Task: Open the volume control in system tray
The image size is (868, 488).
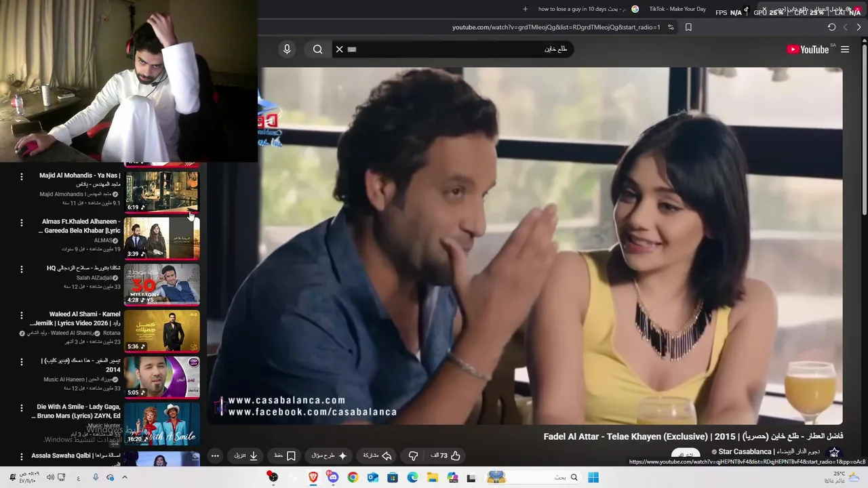Action: coord(50,477)
